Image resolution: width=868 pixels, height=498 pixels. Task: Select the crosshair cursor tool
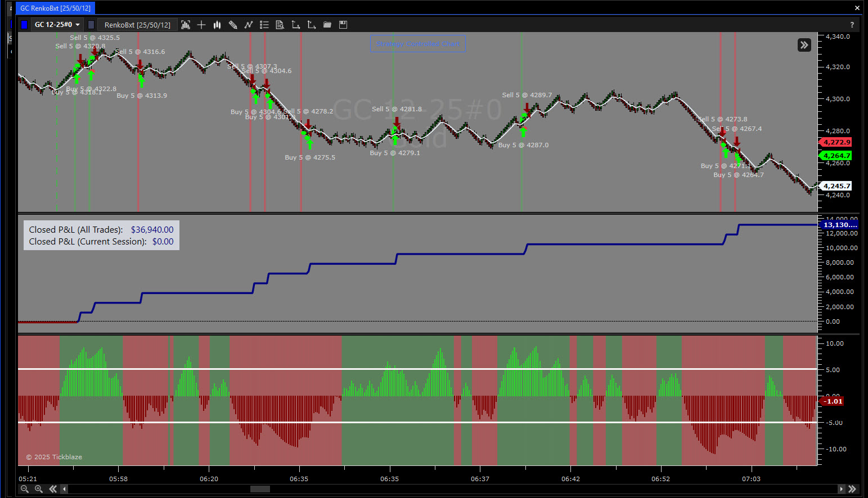[x=201, y=25]
